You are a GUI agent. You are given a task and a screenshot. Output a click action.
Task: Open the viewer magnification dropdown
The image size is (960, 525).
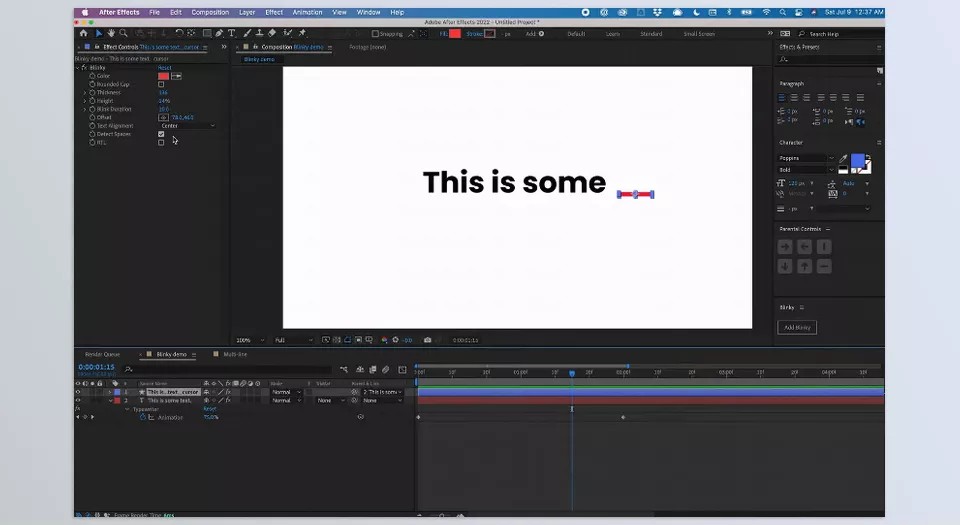(x=250, y=340)
